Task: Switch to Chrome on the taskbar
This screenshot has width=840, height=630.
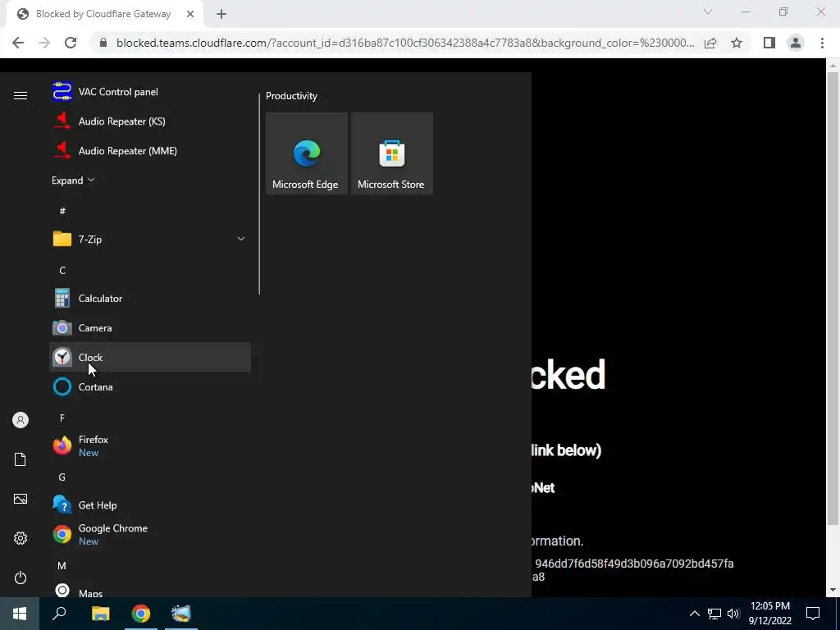Action: coord(141,614)
